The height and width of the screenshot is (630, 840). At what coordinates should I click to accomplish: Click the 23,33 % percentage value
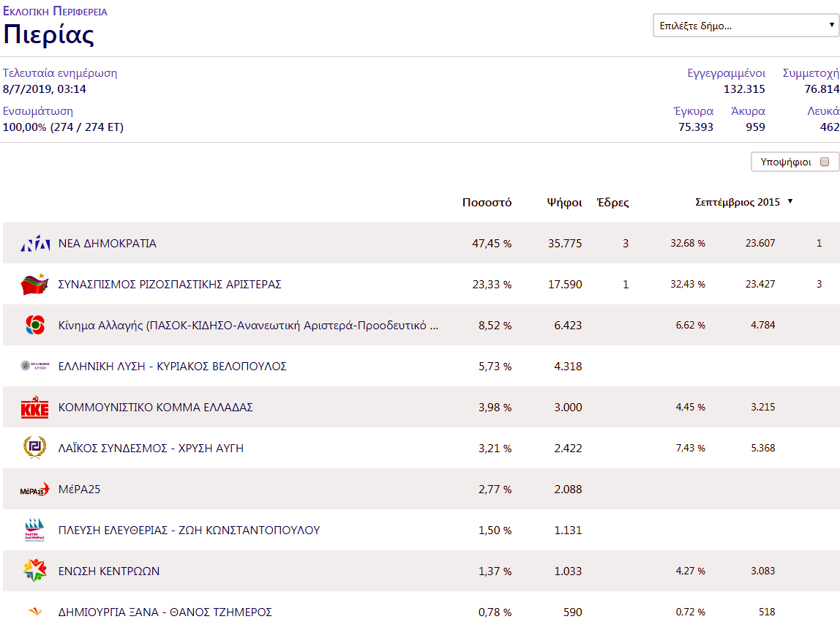click(491, 285)
